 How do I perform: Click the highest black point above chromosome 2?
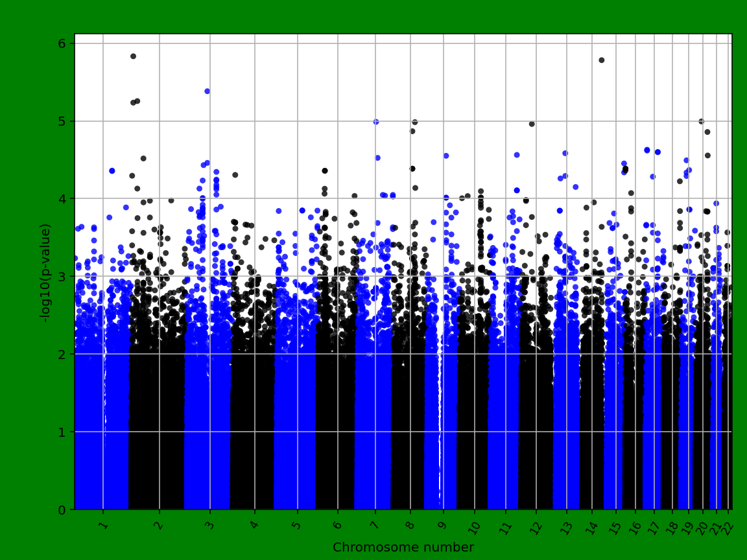point(134,56)
